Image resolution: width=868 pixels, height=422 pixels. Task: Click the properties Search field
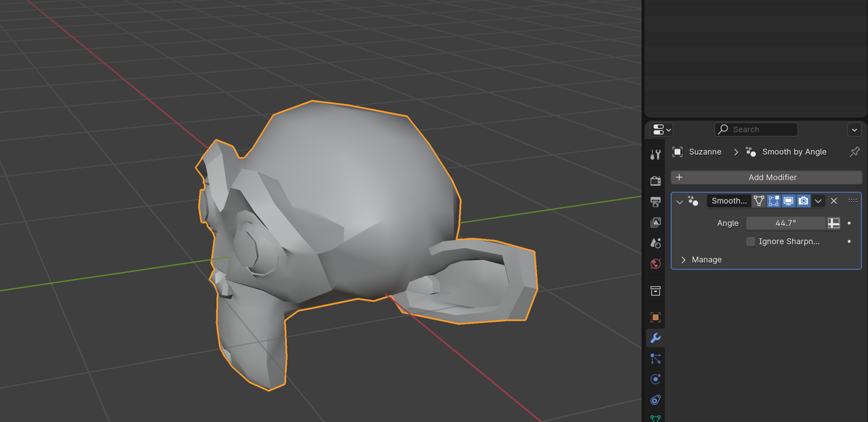point(756,130)
